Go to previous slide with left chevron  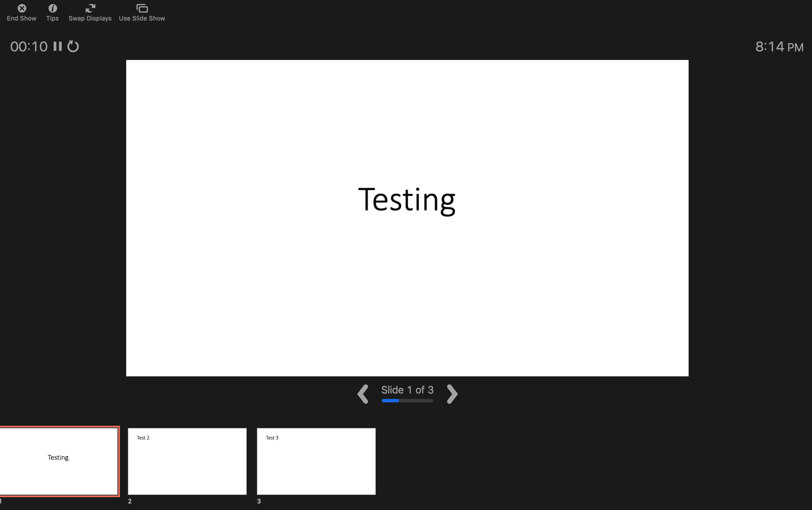coord(363,393)
